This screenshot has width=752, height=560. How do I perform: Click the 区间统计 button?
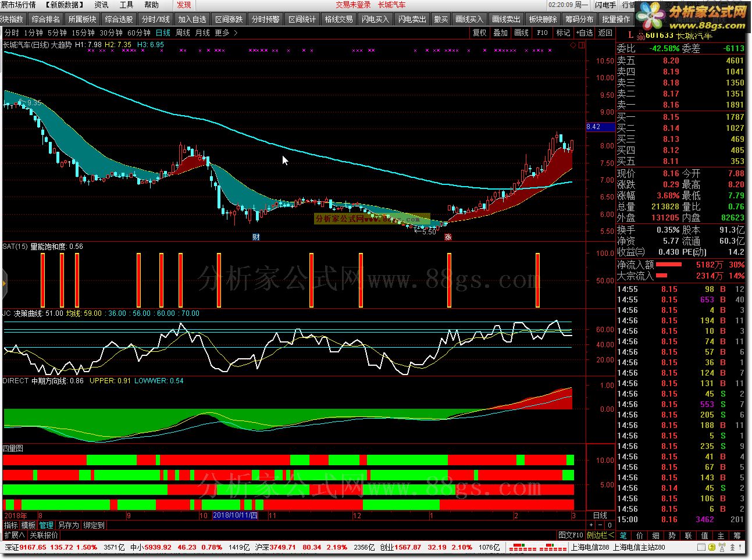pos(302,19)
